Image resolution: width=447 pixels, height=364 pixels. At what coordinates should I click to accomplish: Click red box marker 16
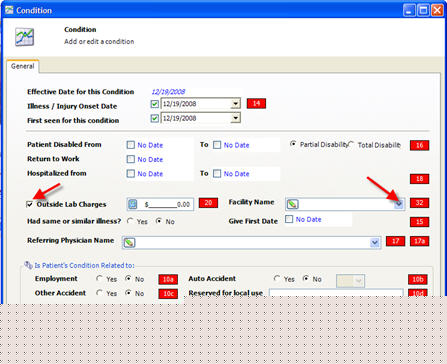click(419, 145)
